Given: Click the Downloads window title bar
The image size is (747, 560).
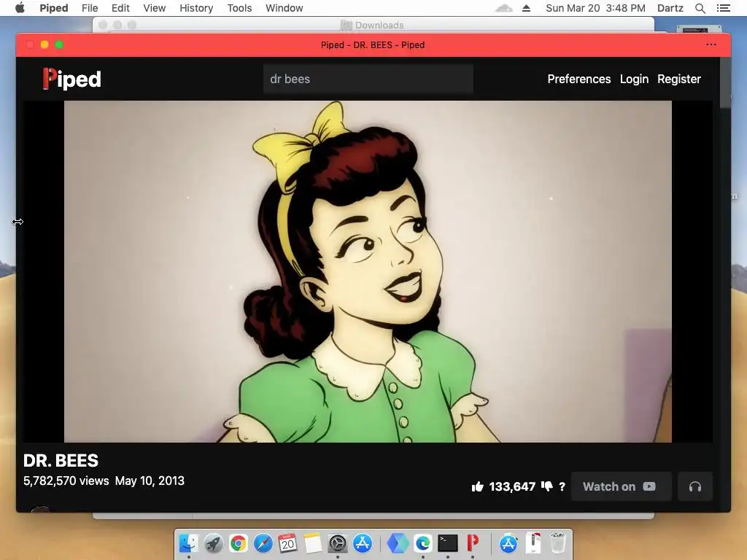Looking at the screenshot, I should (373, 25).
